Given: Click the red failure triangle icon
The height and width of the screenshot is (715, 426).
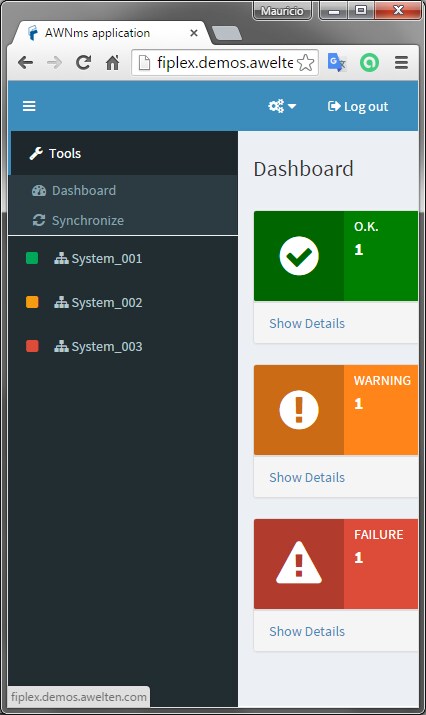Looking at the screenshot, I should click(x=299, y=563).
